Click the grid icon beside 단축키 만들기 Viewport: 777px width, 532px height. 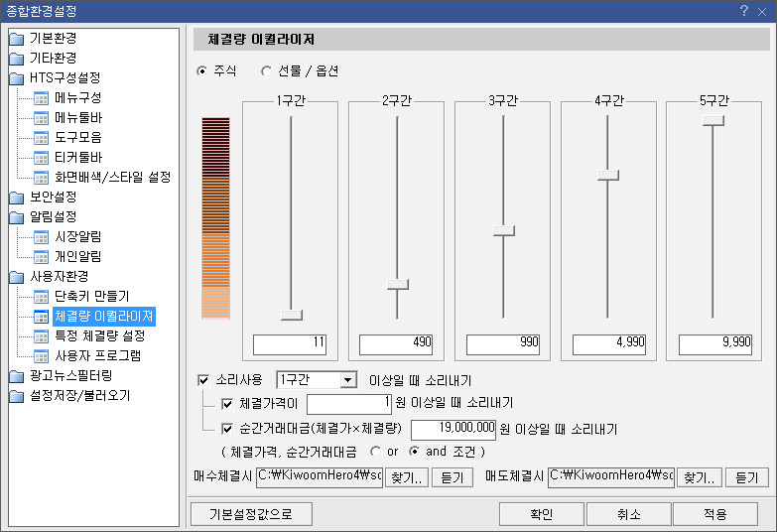coord(41,297)
